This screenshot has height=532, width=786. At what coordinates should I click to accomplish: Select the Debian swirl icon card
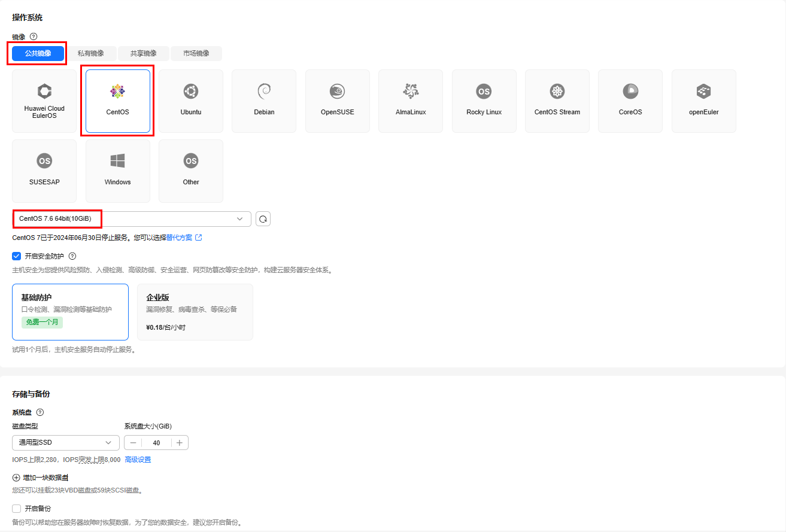click(x=264, y=101)
